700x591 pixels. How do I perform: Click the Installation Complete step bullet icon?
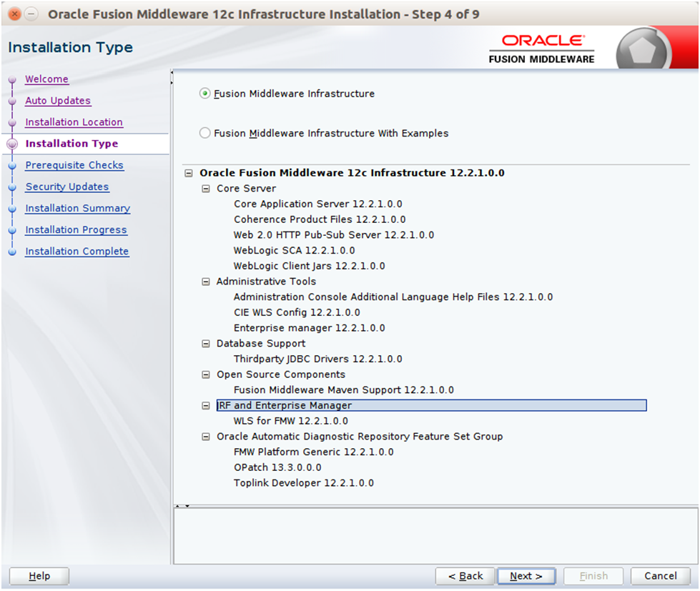coord(12,252)
